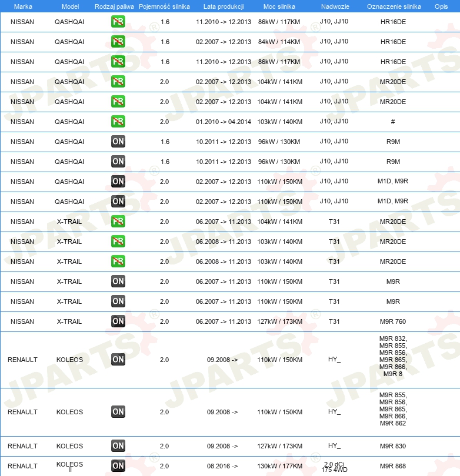Select RENAULT in the M9R 868 row
Screen dimensions: 460x476
(x=22, y=466)
